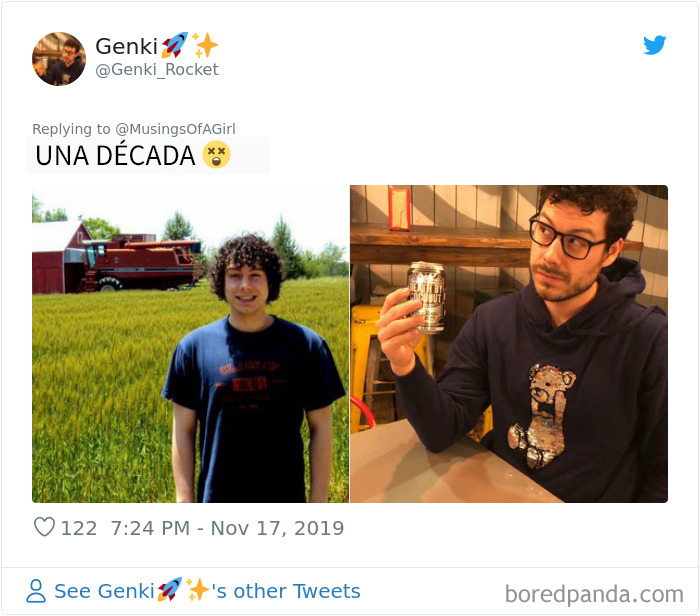Click the sparkles emoji in the header name
This screenshot has height=616, width=700.
204,45
